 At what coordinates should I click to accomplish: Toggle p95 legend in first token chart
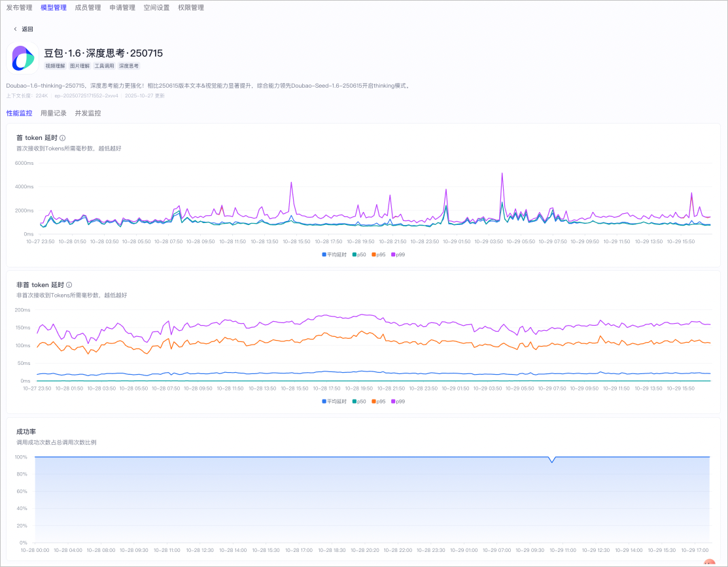click(379, 254)
